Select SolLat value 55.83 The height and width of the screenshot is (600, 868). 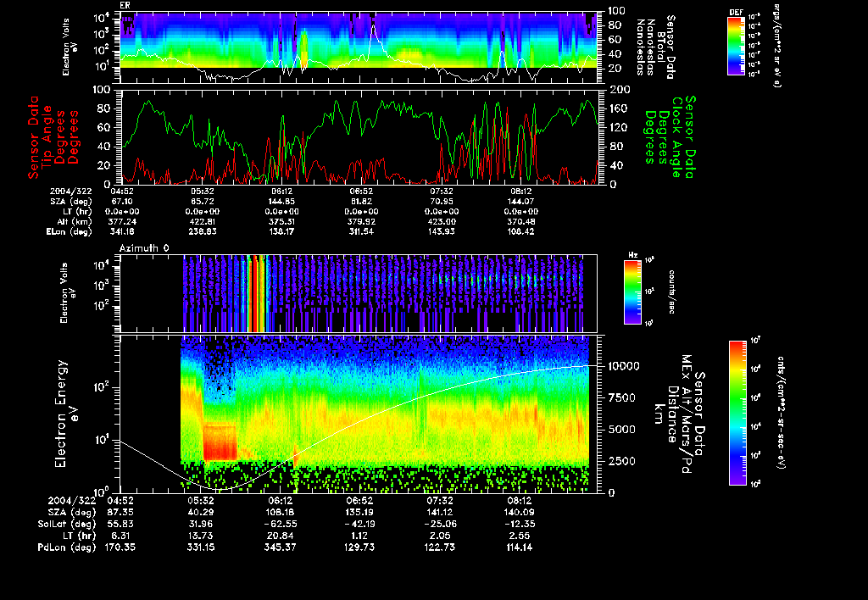(x=120, y=525)
